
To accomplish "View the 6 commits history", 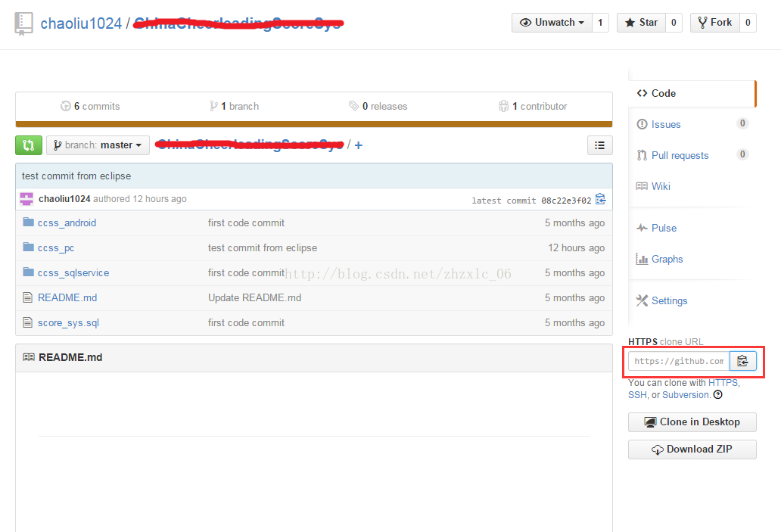I will [90, 106].
